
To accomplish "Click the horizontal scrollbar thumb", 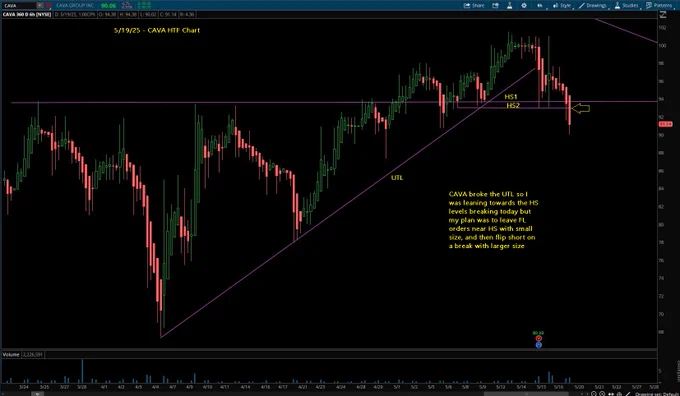I will (527, 394).
